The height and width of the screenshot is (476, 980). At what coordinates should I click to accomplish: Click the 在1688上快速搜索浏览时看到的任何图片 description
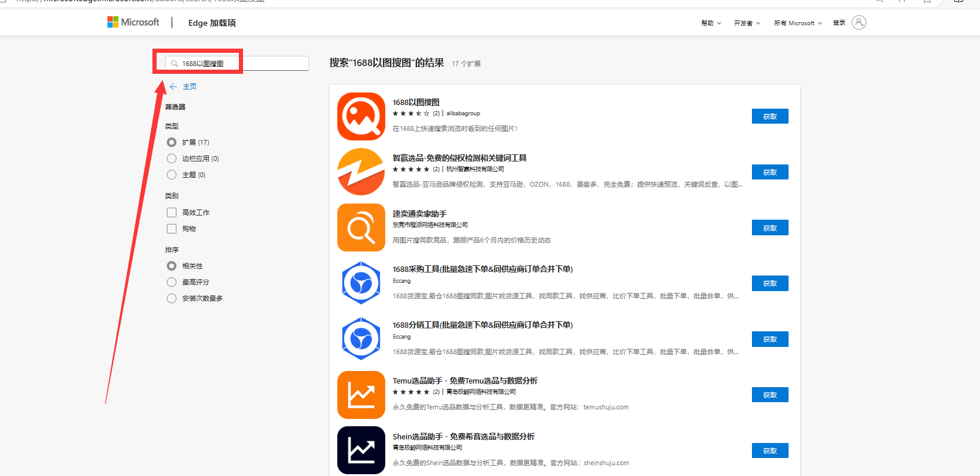pos(455,128)
